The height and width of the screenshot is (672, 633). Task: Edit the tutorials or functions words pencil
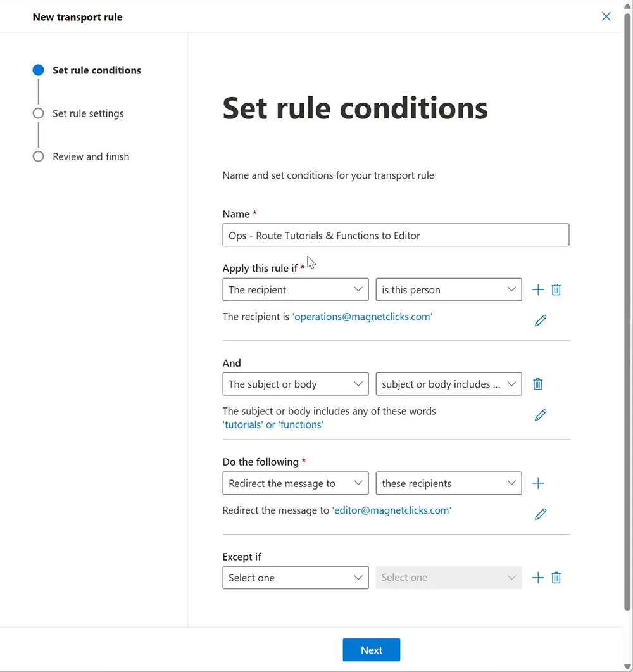[541, 415]
